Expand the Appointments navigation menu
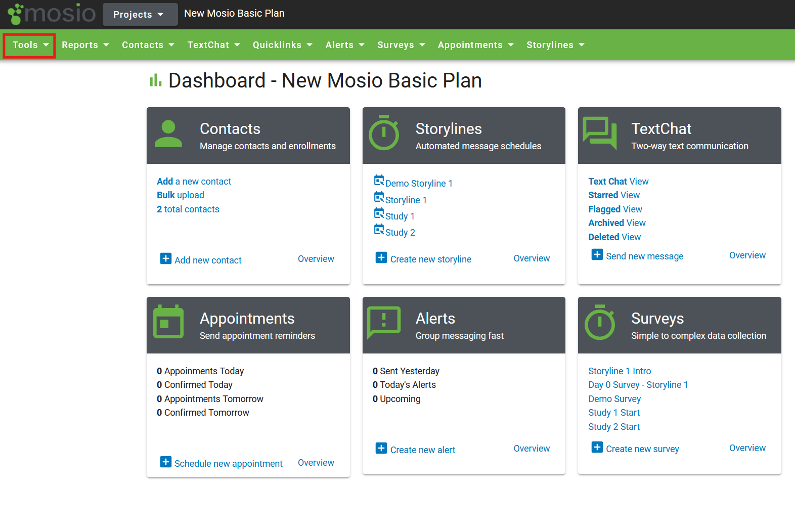The image size is (795, 532). point(476,45)
